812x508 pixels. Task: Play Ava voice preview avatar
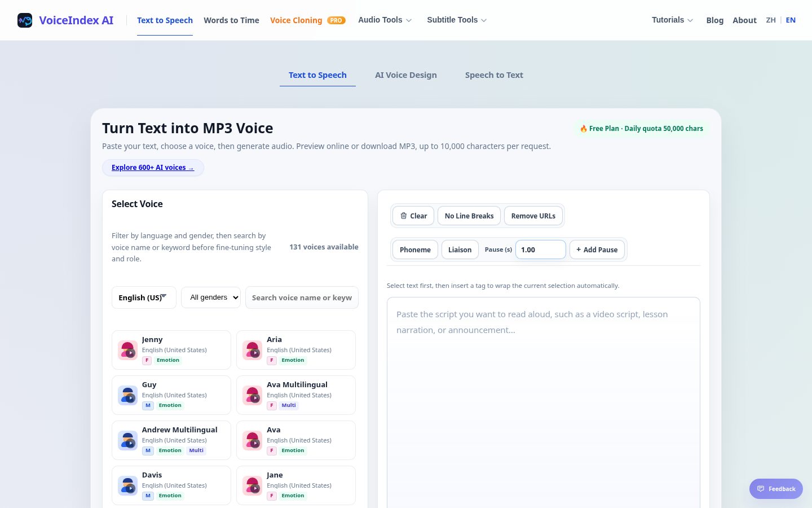(252, 440)
